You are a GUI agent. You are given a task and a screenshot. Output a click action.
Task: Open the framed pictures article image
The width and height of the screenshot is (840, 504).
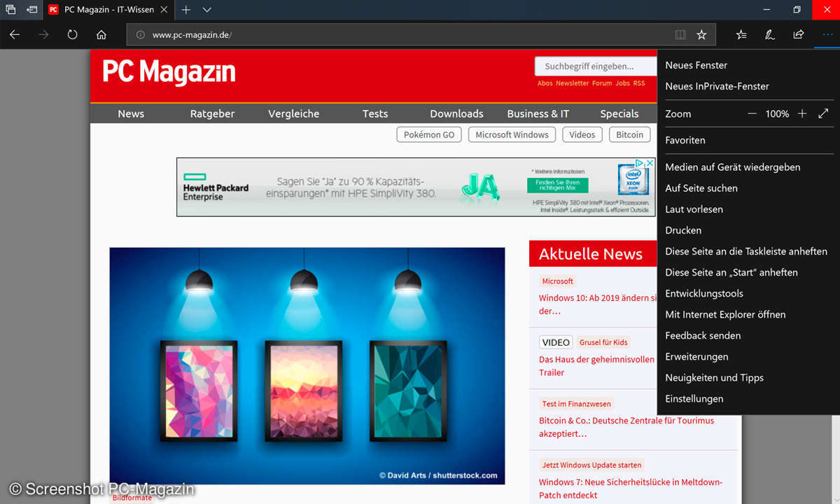307,365
